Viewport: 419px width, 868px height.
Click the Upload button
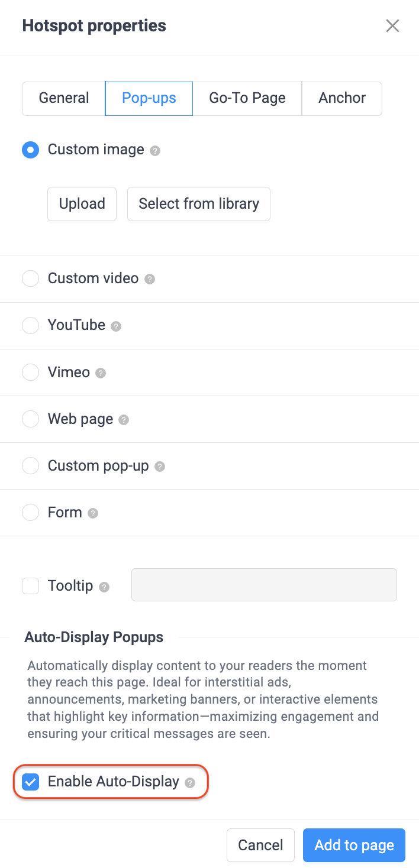tap(82, 204)
